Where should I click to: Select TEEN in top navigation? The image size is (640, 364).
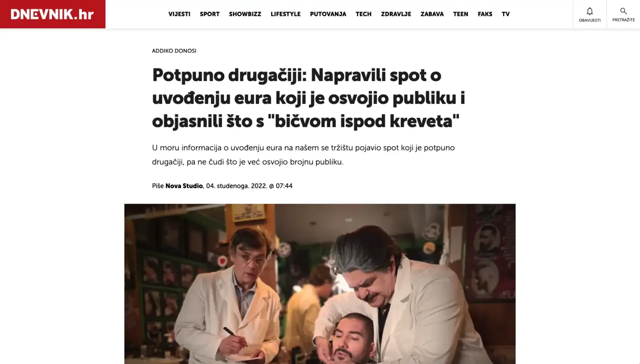(461, 14)
